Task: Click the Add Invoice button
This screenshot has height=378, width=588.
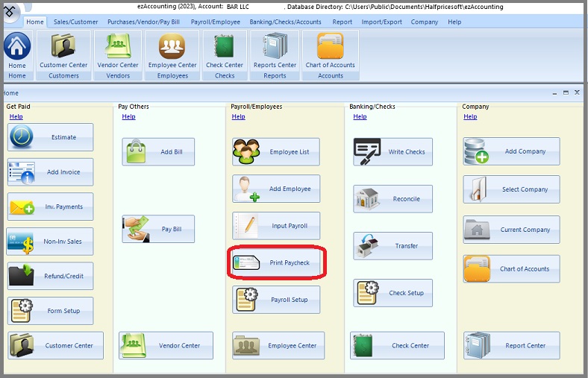Action: click(51, 172)
